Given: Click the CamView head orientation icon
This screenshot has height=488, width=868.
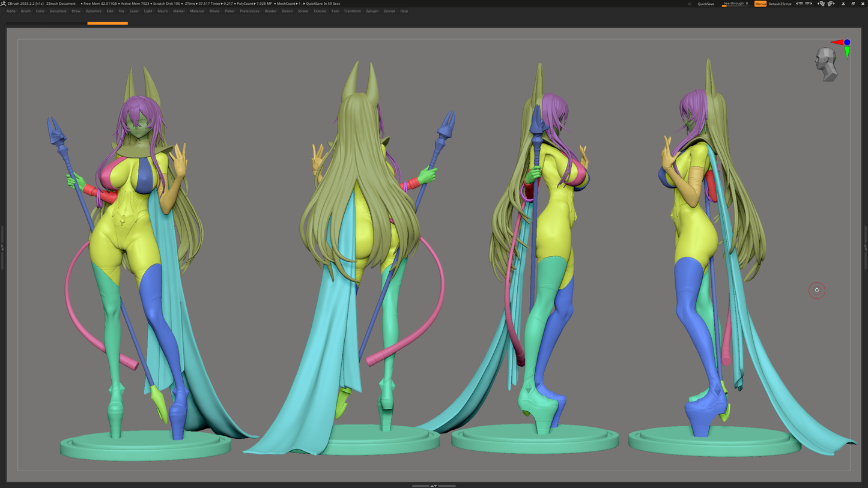Looking at the screenshot, I should tap(827, 64).
